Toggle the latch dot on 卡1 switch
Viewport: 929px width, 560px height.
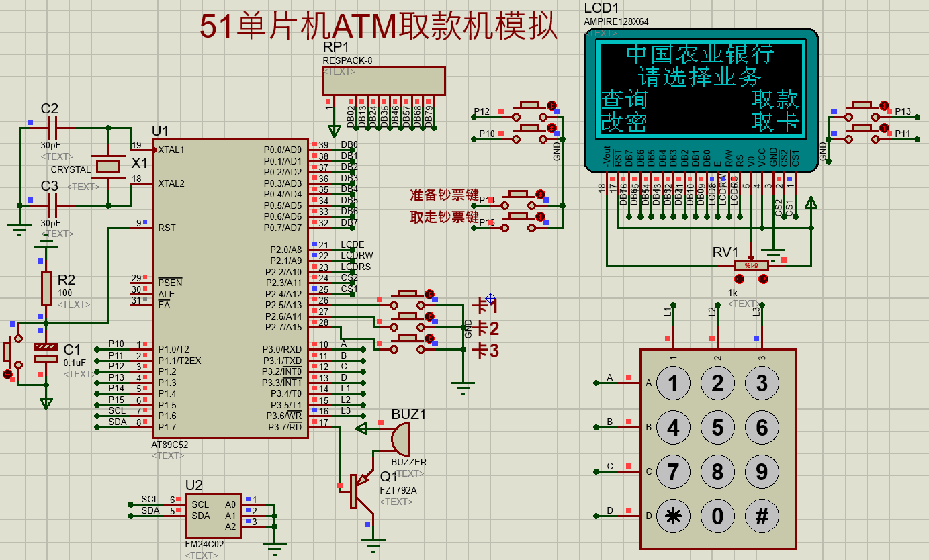pos(430,295)
